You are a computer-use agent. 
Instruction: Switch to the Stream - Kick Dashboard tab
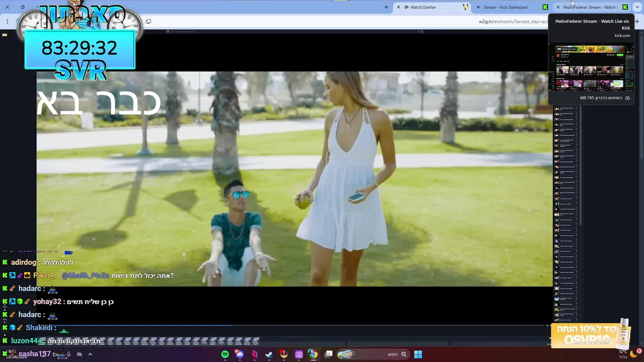click(x=510, y=7)
